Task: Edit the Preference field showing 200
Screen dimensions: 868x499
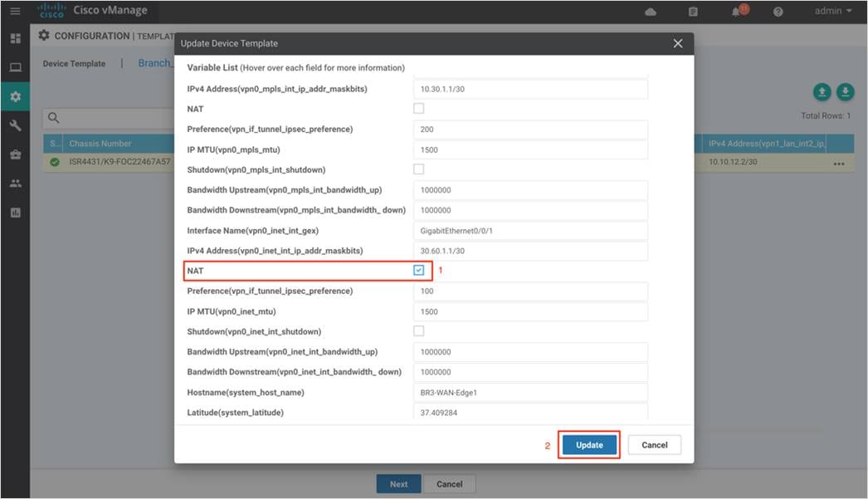Action: (530, 130)
